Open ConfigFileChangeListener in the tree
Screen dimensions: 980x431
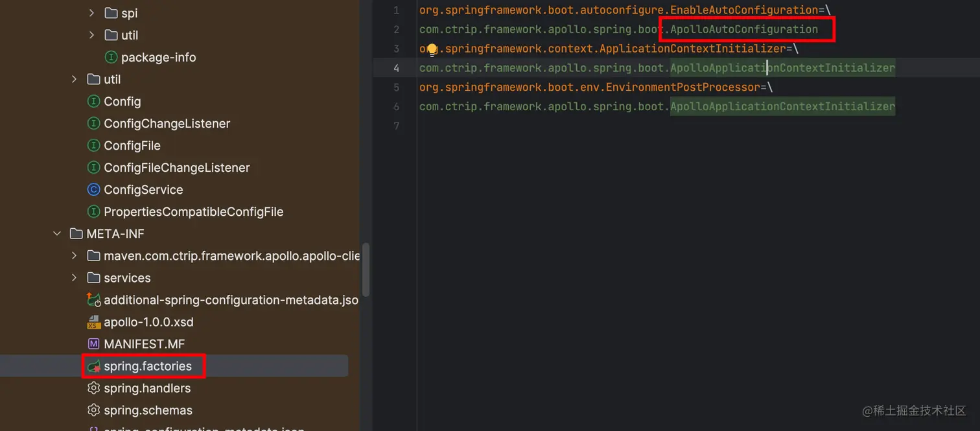[x=176, y=167]
